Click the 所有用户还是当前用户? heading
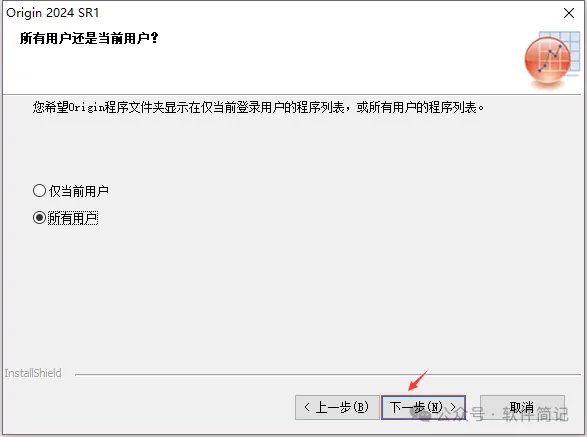The height and width of the screenshot is (437, 587). (x=89, y=38)
